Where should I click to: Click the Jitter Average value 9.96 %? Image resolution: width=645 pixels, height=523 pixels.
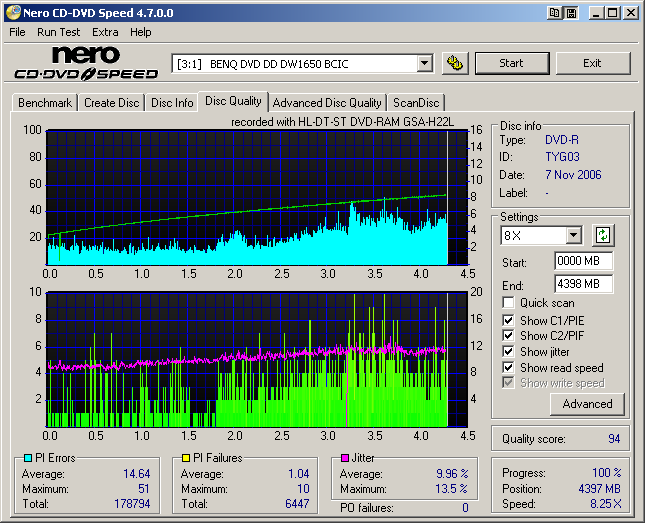452,474
